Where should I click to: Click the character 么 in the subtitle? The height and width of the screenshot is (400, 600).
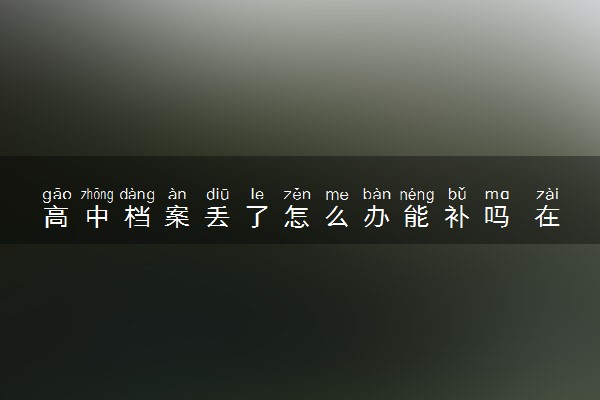[x=337, y=217]
